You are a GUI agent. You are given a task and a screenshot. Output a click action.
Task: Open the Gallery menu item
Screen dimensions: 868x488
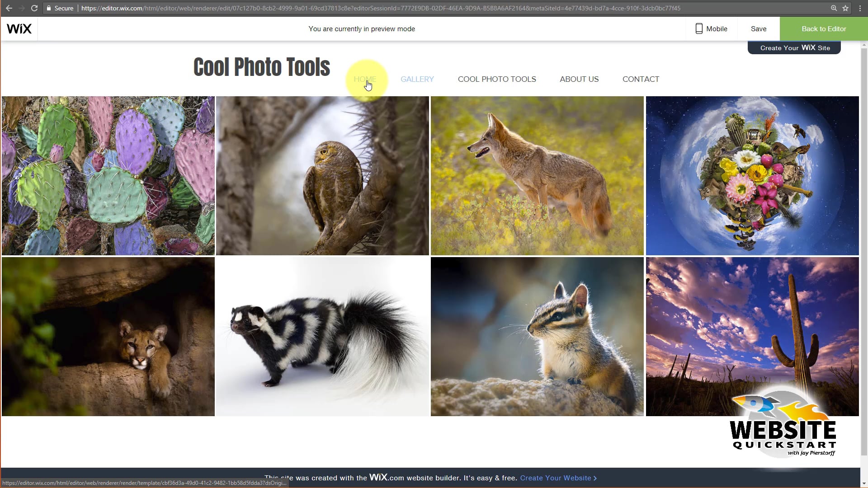417,79
